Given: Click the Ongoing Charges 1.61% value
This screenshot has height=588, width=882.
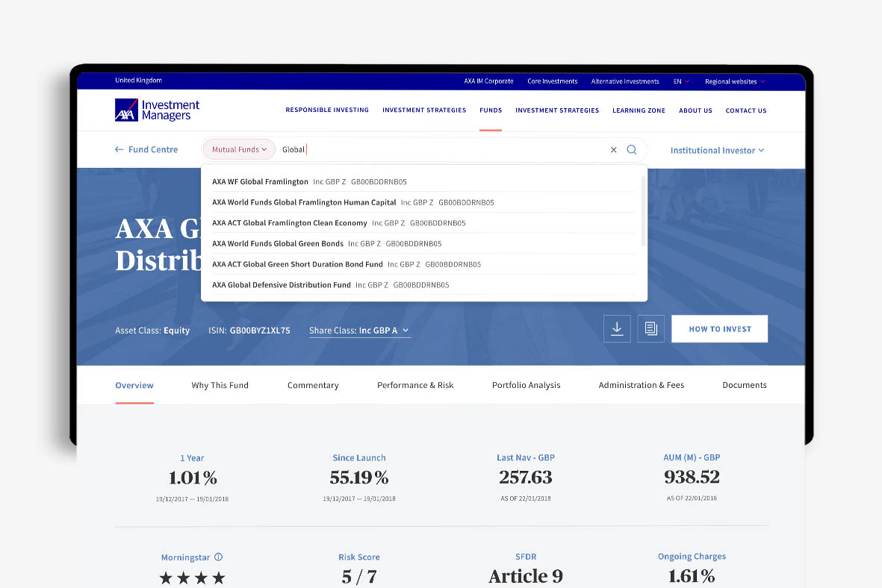Looking at the screenshot, I should coord(692,576).
